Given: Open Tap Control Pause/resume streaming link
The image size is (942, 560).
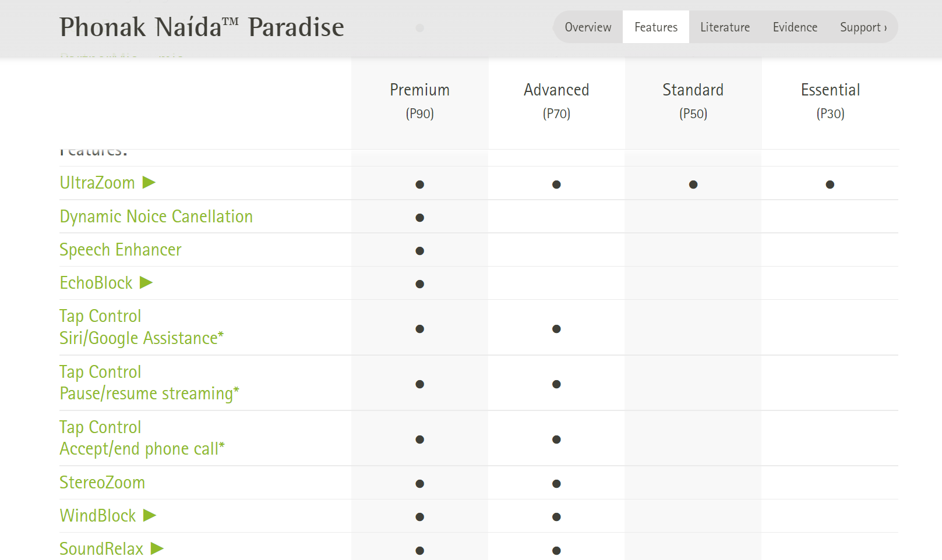Looking at the screenshot, I should pyautogui.click(x=149, y=382).
